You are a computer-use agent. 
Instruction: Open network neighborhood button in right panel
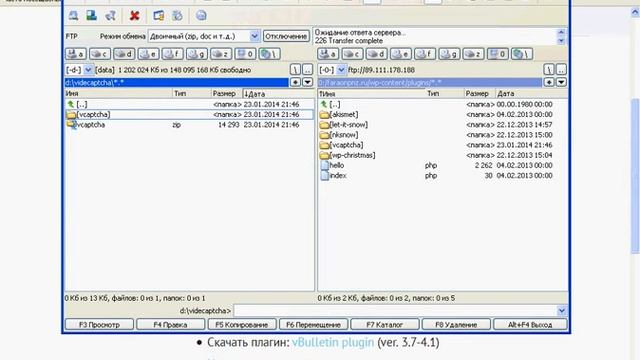point(522,54)
